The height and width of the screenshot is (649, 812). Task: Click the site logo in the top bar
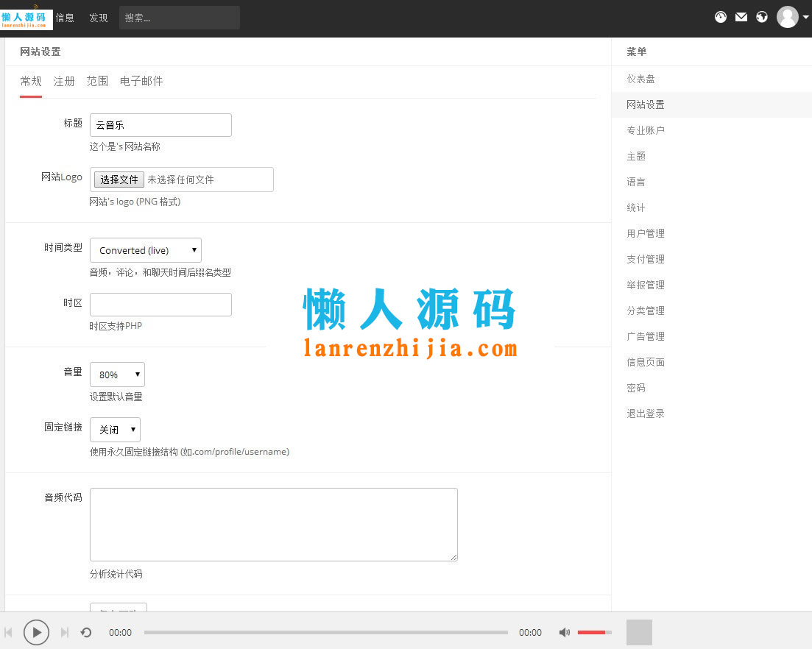[26, 18]
